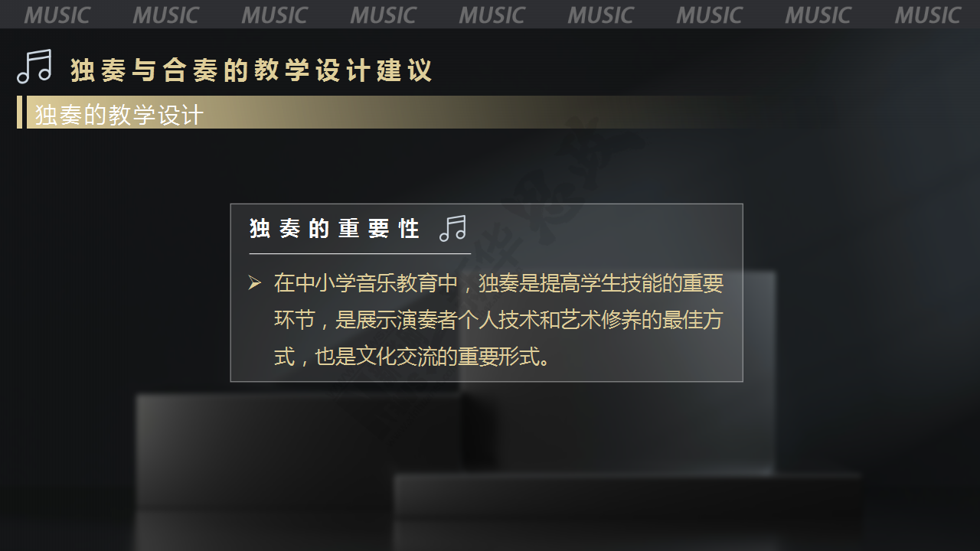Click the leftmost MUSIC word in the banner
Viewport: 980px width, 551px height.
(x=57, y=15)
